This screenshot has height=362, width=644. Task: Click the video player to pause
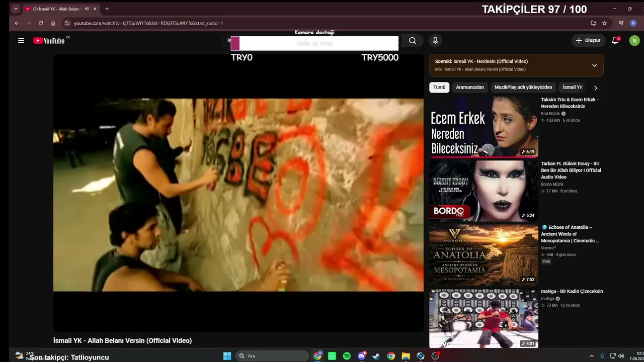238,193
